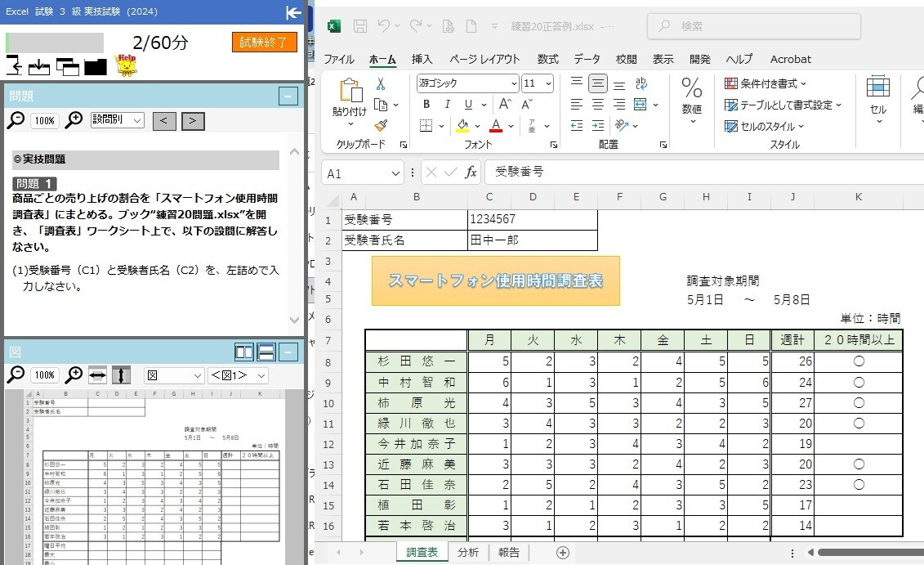
Task: Click the Paste clipboard icon
Action: coord(350,92)
